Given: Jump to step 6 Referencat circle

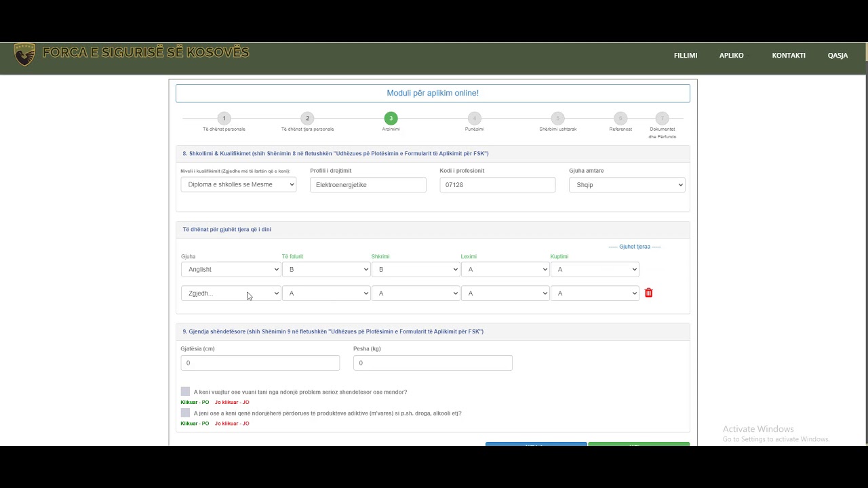Looking at the screenshot, I should [x=620, y=118].
